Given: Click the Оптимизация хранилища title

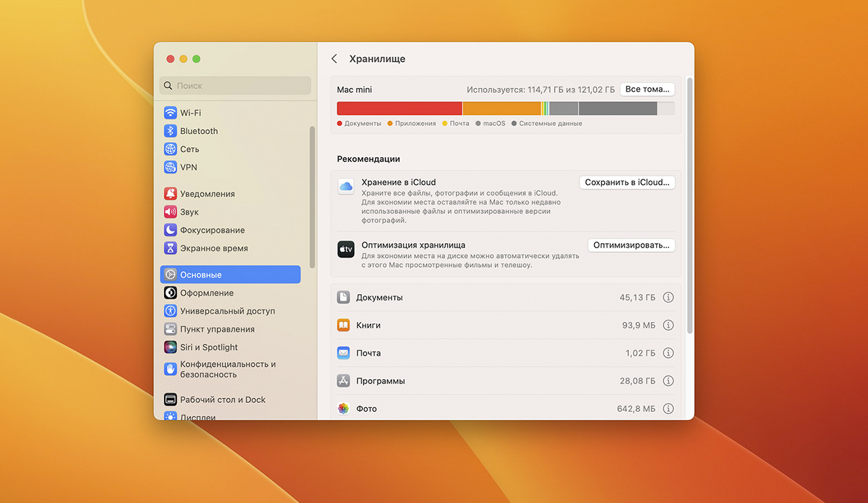Looking at the screenshot, I should pyautogui.click(x=413, y=245).
